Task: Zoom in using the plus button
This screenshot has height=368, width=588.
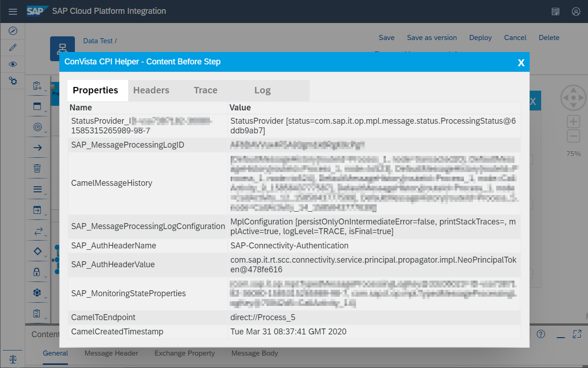Action: (x=573, y=122)
